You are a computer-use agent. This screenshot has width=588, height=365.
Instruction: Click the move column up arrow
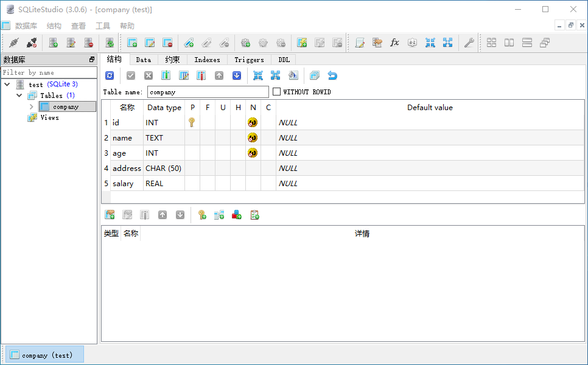(x=219, y=75)
